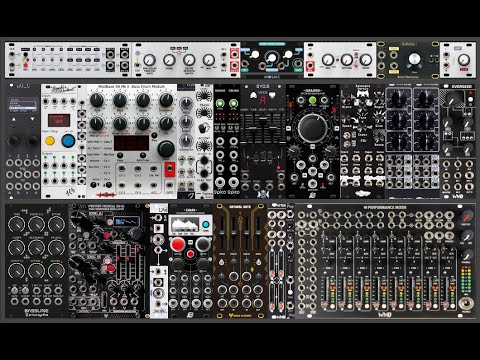Viewport: 480px width, 360px height.
Task: Click the left encoder knob on uO_C module
Action: pos(13,141)
